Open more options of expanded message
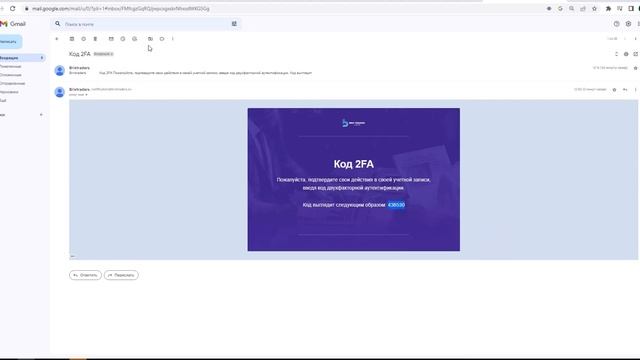This screenshot has width=640, height=360. (x=636, y=90)
